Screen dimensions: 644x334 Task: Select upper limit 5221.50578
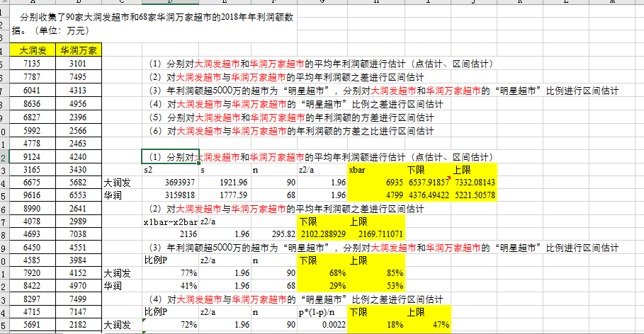click(475, 195)
